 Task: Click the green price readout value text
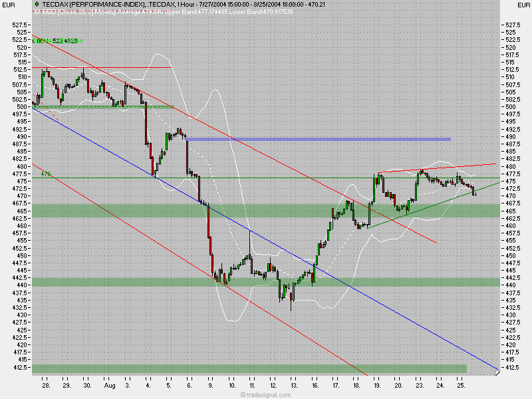click(x=60, y=40)
